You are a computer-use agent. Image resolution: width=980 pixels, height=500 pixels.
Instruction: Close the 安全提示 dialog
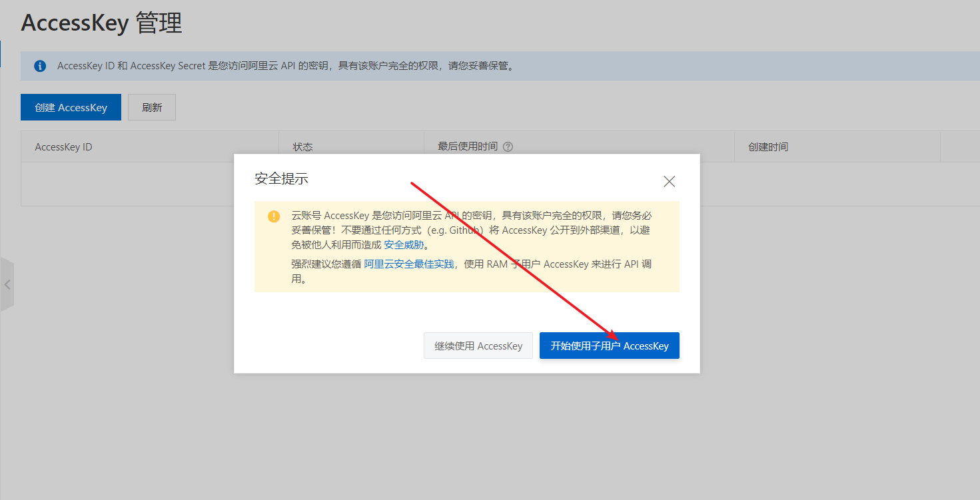pyautogui.click(x=669, y=180)
